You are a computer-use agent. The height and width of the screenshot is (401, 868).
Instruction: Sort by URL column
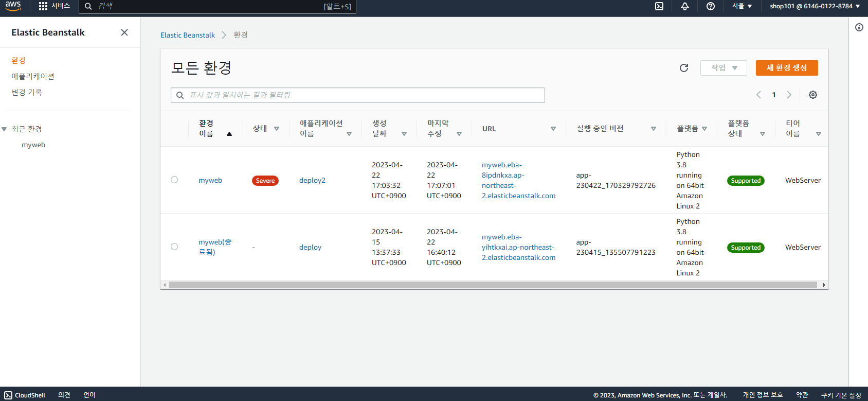tap(553, 129)
